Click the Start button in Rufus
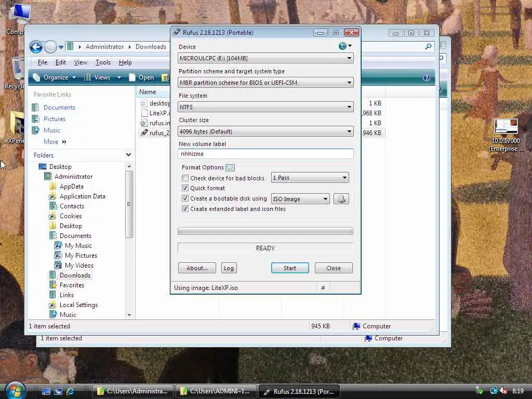532x399 pixels. click(x=290, y=268)
